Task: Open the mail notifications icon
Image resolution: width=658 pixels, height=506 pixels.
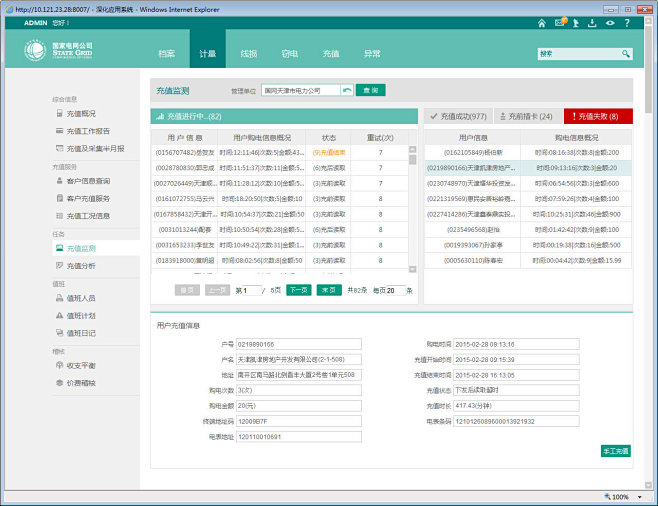Action: click(x=560, y=23)
